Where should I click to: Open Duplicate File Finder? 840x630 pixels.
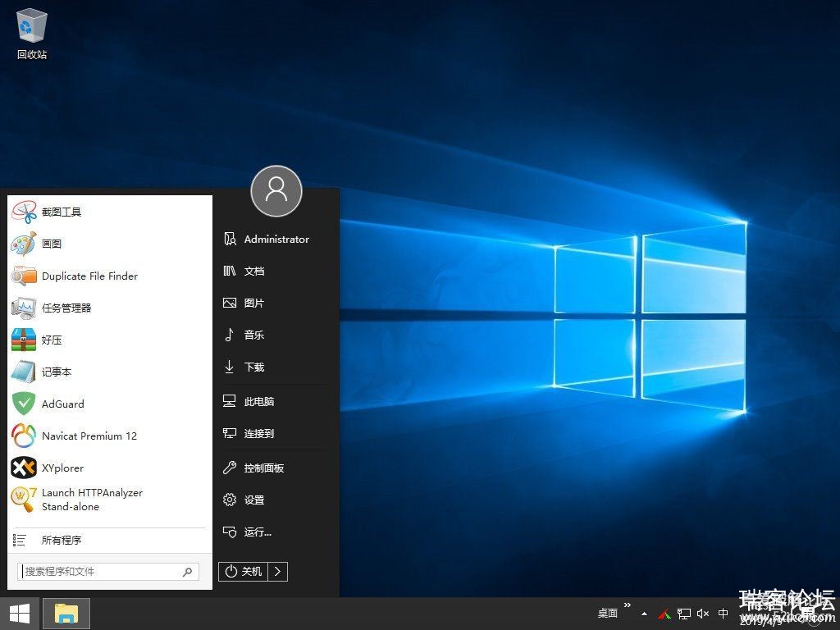110,276
